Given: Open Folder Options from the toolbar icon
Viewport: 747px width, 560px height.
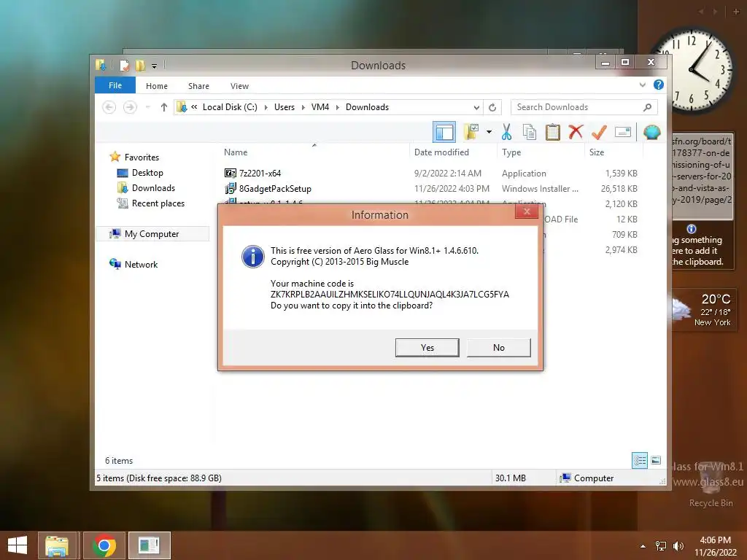Looking at the screenshot, I should click(471, 132).
